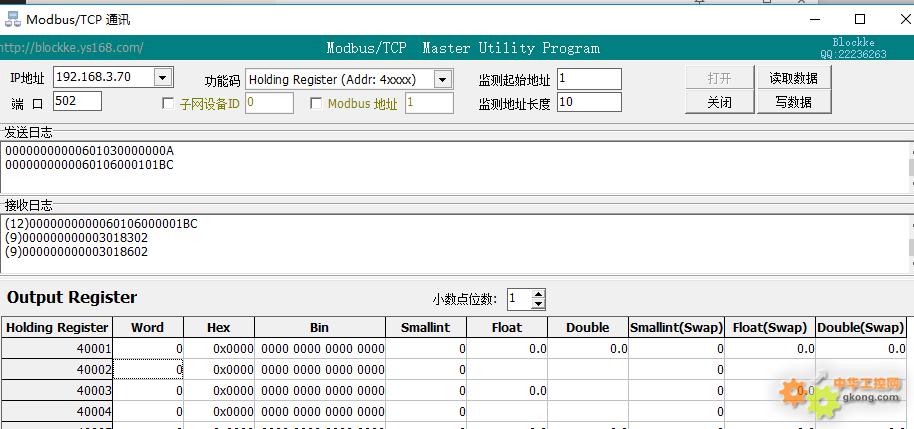The height and width of the screenshot is (429, 914).
Task: Click the Smallint column header
Action: 426,328
